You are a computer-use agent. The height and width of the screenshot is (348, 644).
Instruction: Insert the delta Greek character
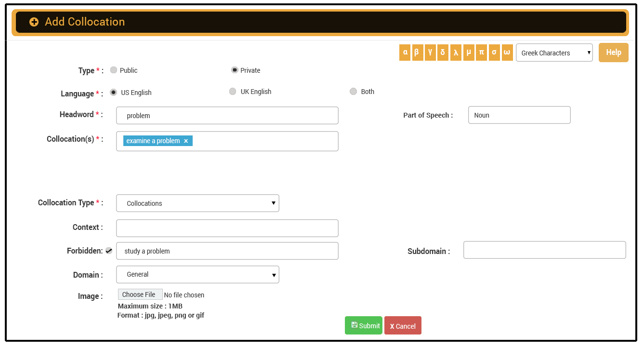pos(443,53)
